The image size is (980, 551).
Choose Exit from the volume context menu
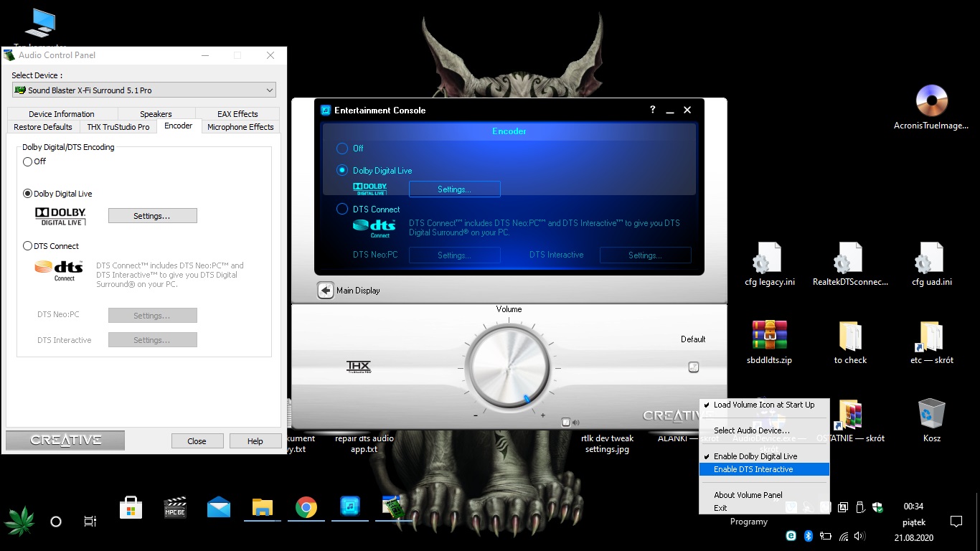[764, 508]
